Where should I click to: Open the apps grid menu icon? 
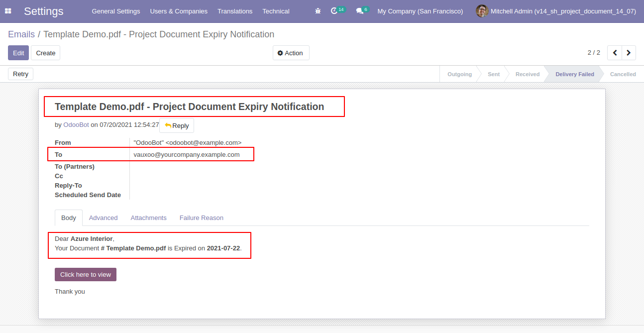click(x=8, y=11)
